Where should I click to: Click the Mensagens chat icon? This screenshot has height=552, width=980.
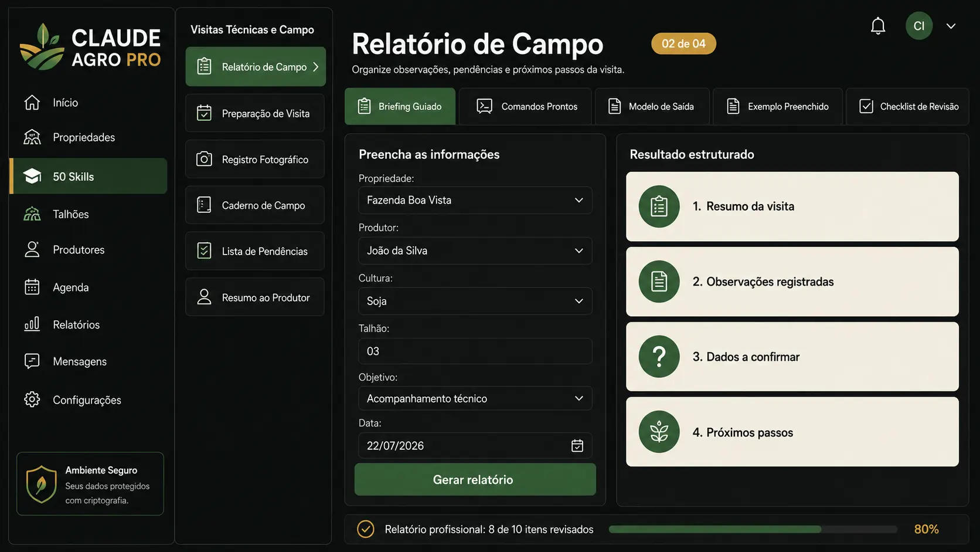32,361
